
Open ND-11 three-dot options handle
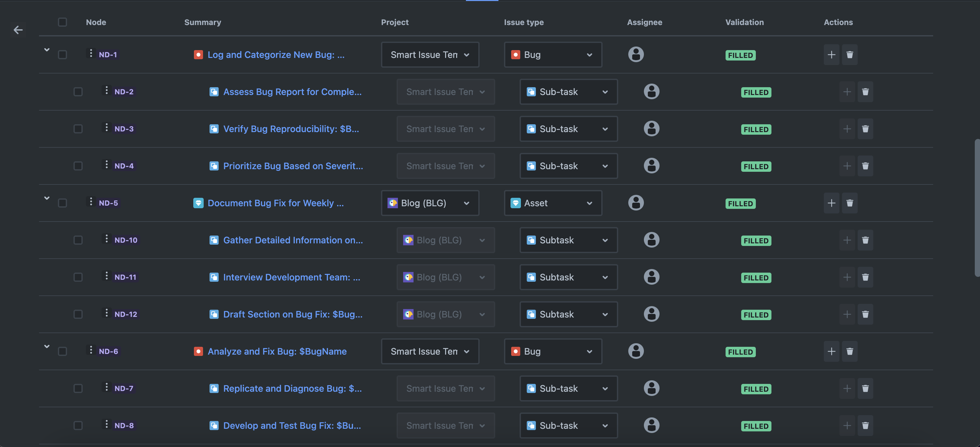coord(106,276)
